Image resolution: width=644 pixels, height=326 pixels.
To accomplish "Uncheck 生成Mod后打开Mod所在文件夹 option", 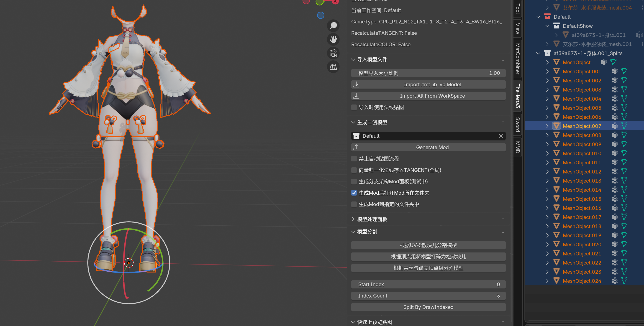I will click(354, 193).
